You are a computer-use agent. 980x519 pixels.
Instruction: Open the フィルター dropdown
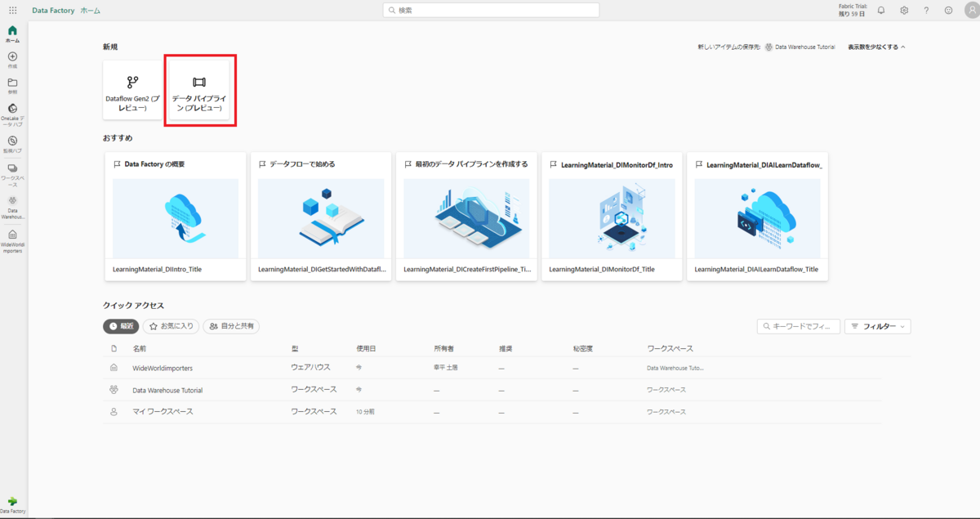point(878,326)
